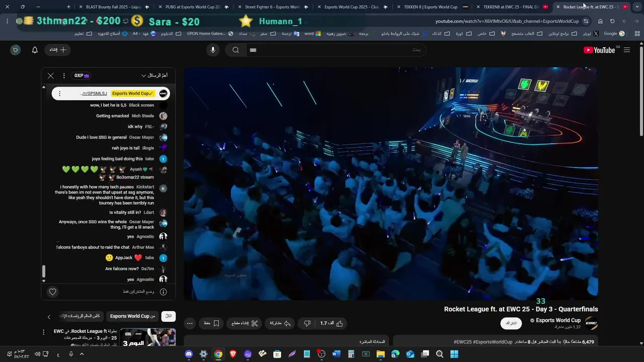This screenshot has height=362, width=644.
Task: Click the live chat scrollbar handle
Action: (x=43, y=271)
